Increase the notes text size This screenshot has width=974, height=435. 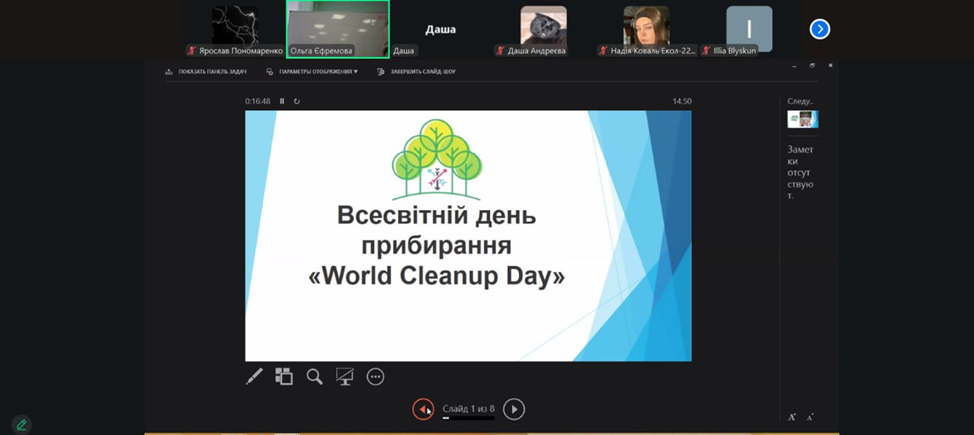(x=792, y=417)
